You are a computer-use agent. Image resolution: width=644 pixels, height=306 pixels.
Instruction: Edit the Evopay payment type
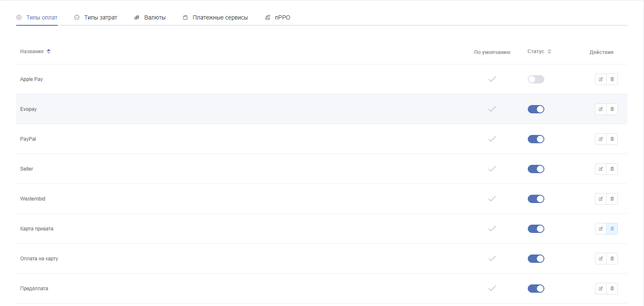pyautogui.click(x=601, y=109)
